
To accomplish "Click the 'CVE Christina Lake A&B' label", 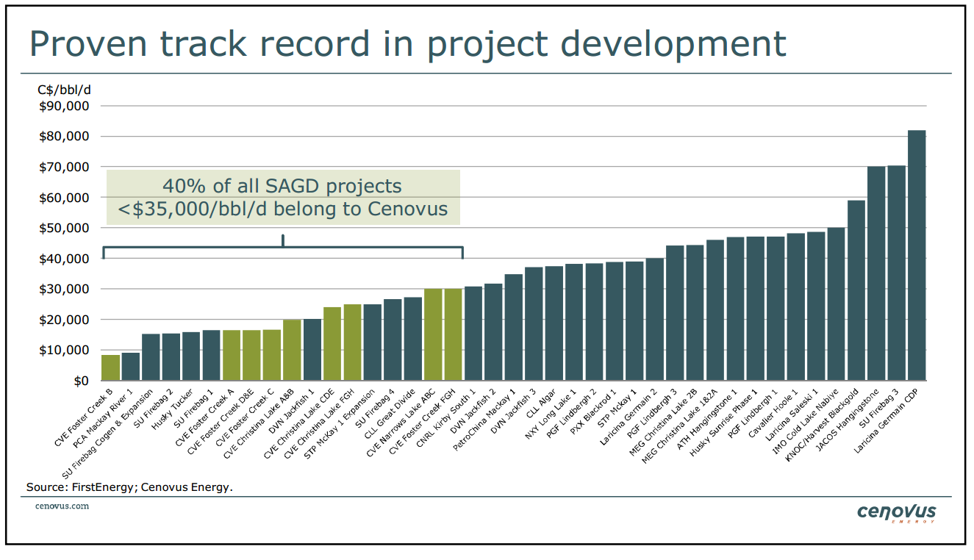I will [x=260, y=422].
